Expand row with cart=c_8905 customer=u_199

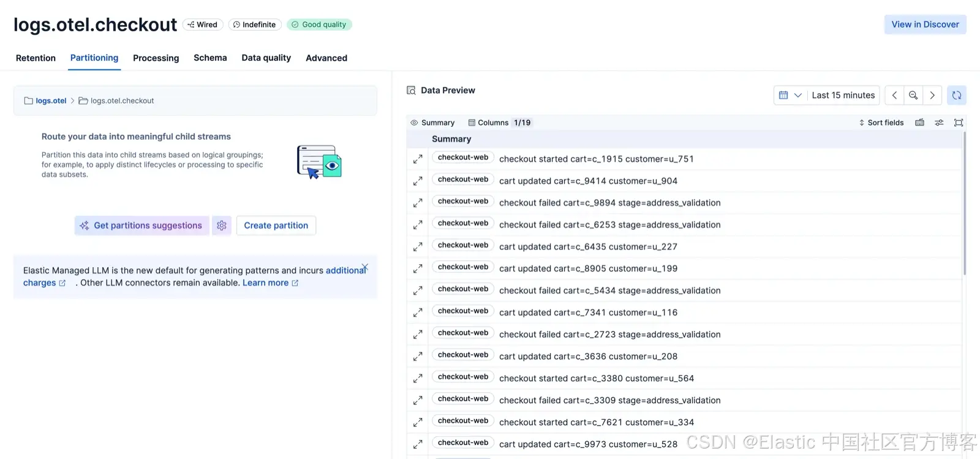418,269
